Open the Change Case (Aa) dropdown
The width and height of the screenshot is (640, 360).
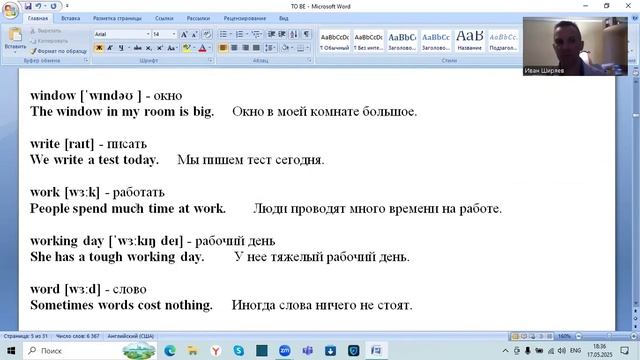[x=172, y=48]
